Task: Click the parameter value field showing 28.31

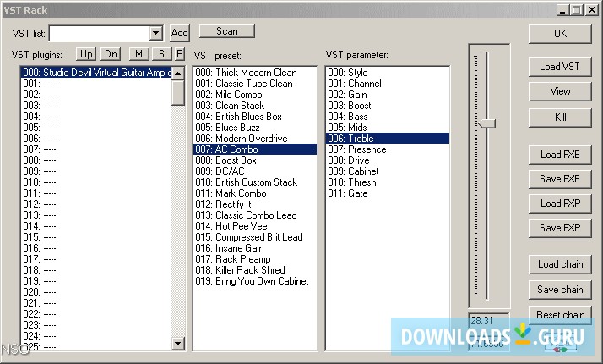Action: 489,320
